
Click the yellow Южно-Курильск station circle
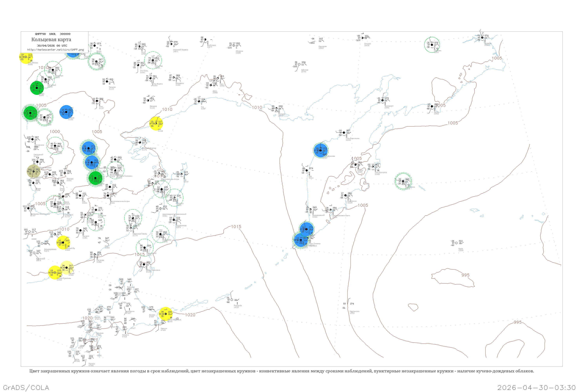(x=165, y=314)
